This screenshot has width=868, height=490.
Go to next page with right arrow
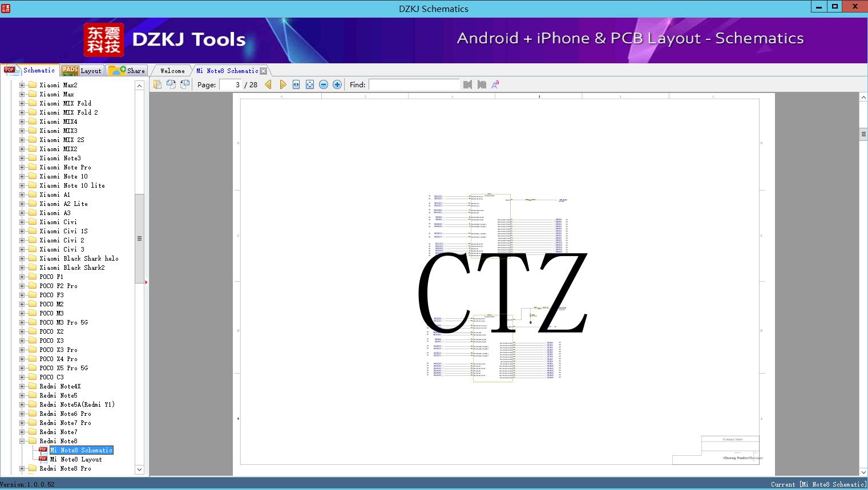point(283,84)
